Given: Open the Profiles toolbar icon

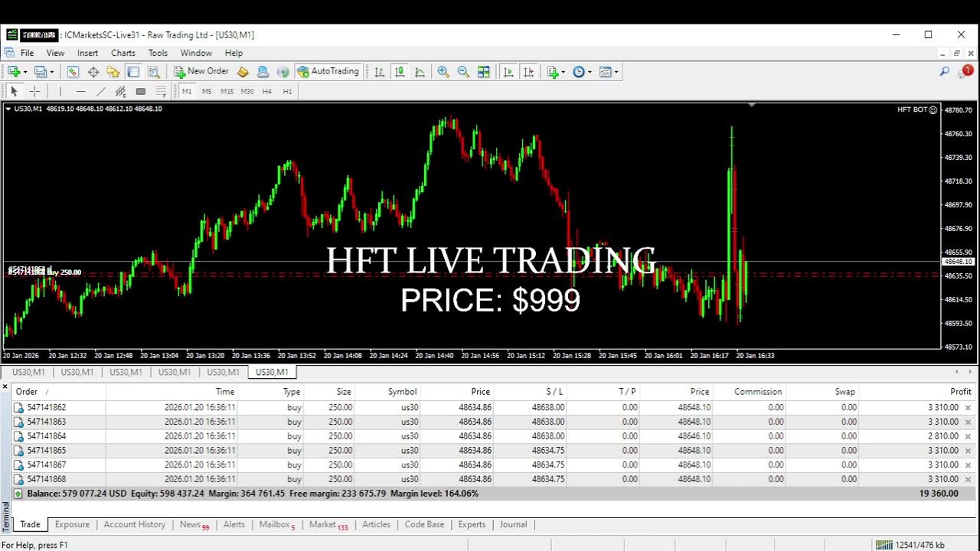Looking at the screenshot, I should [x=40, y=71].
